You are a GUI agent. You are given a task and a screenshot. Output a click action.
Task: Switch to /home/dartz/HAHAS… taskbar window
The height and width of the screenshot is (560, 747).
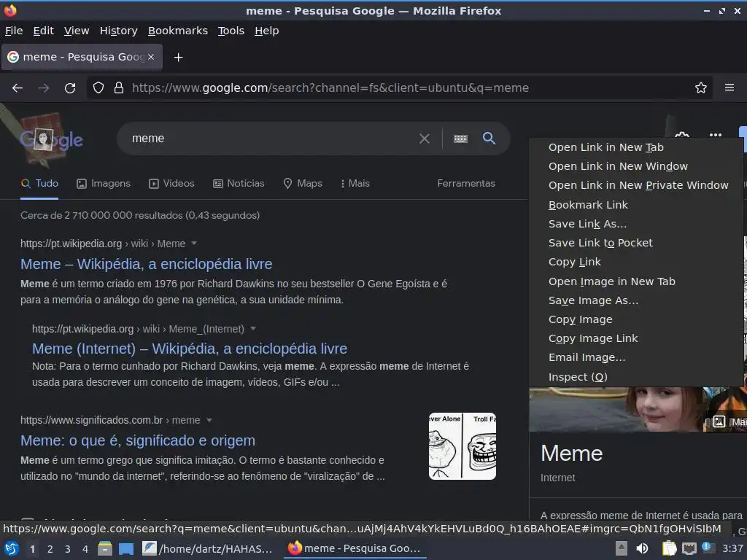[208, 548]
